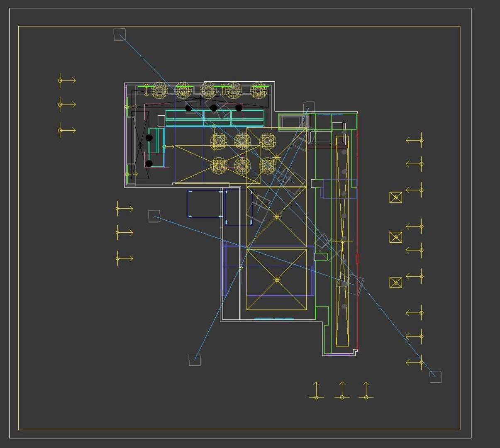Select the bottom arrow light in the upper-left group

[x=67, y=130]
